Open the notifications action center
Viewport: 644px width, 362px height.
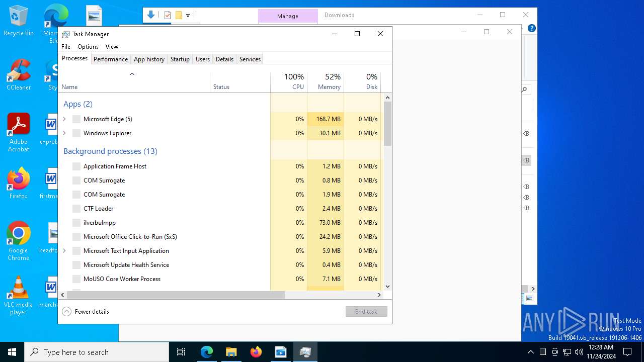coord(627,352)
